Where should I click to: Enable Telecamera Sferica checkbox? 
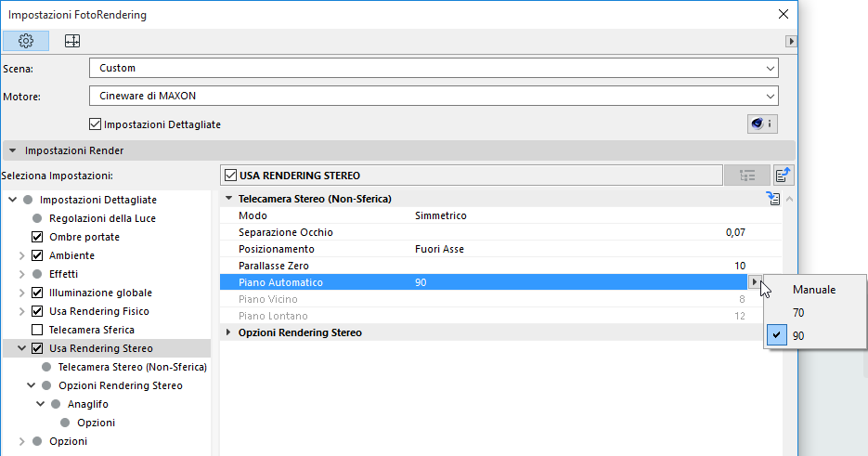(x=37, y=330)
